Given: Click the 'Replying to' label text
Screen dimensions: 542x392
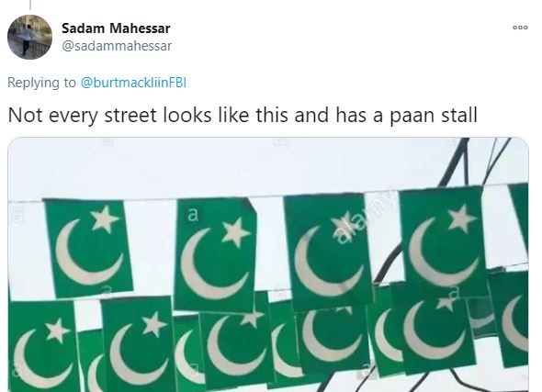Looking at the screenshot, I should [x=41, y=83].
